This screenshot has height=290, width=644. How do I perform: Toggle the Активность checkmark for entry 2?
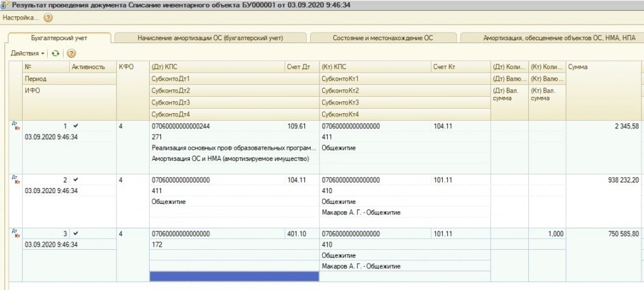[x=76, y=180]
